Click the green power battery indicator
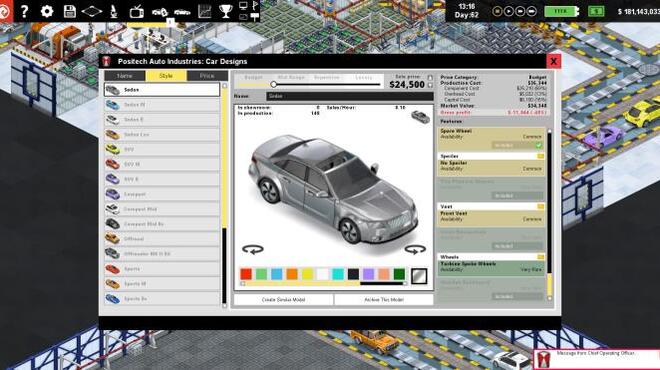This screenshot has width=660, height=370. pyautogui.click(x=562, y=11)
